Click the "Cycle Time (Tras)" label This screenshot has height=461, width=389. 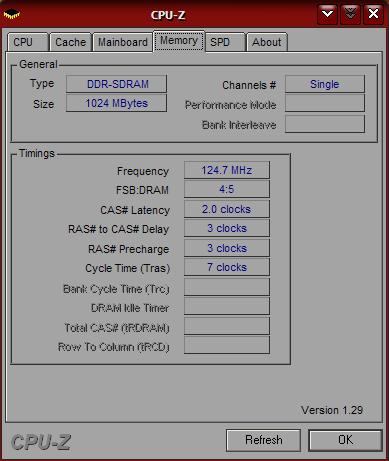tap(127, 268)
